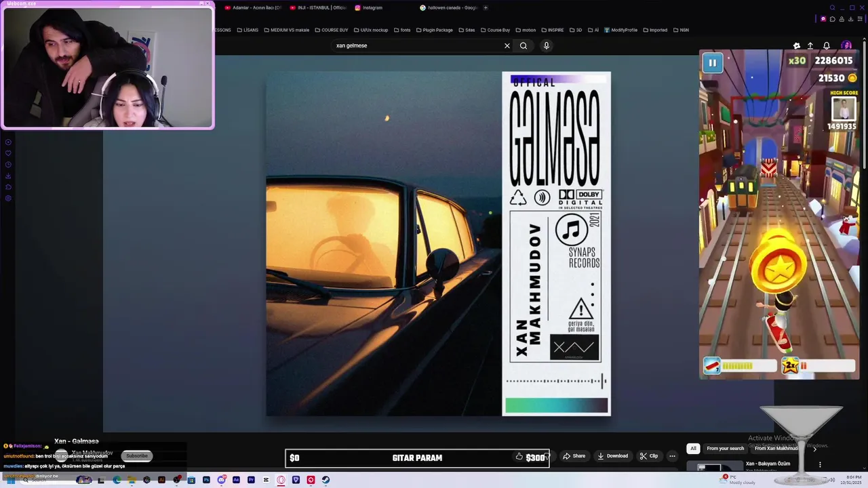Share the video
868x488 pixels.
[574, 456]
